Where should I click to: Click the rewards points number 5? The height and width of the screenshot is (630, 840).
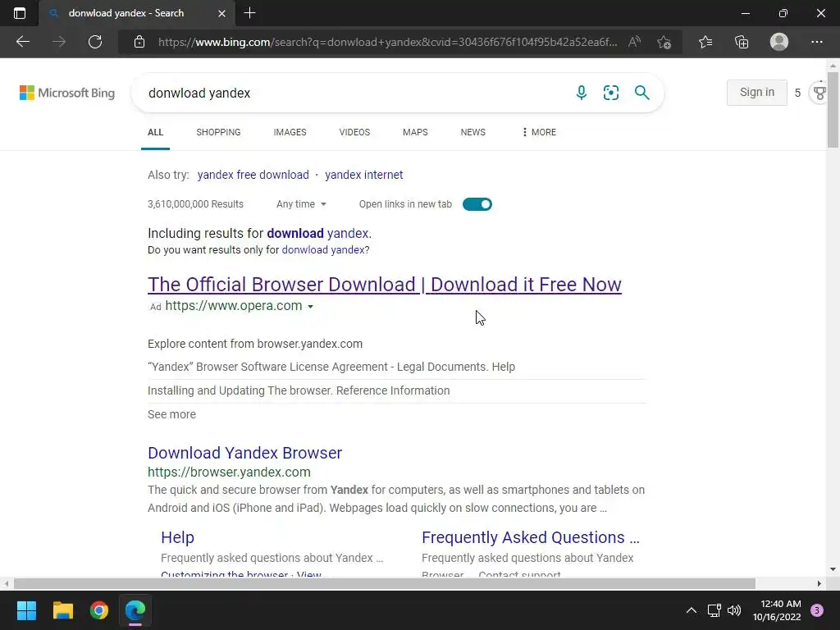pos(797,94)
